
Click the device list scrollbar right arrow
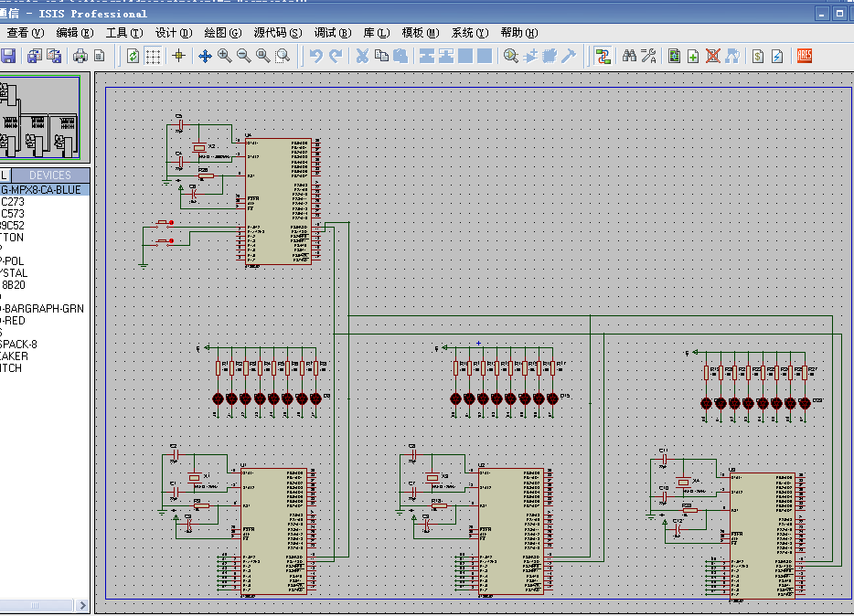pyautogui.click(x=82, y=605)
